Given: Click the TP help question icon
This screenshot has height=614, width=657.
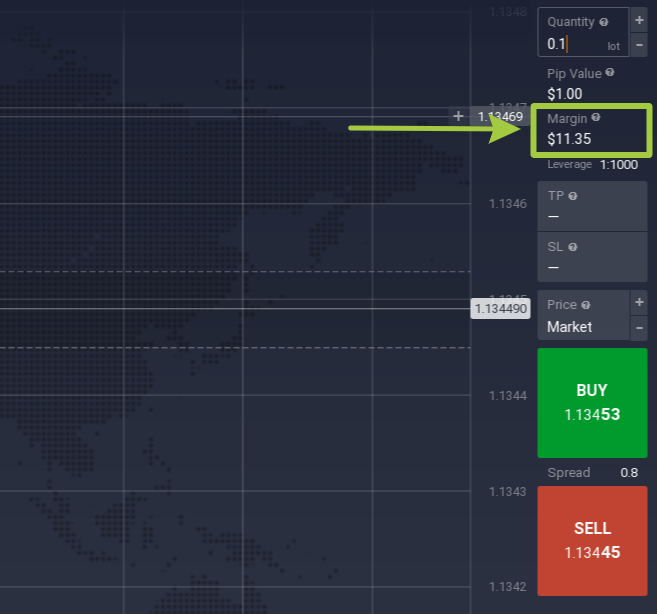Looking at the screenshot, I should coord(573,196).
